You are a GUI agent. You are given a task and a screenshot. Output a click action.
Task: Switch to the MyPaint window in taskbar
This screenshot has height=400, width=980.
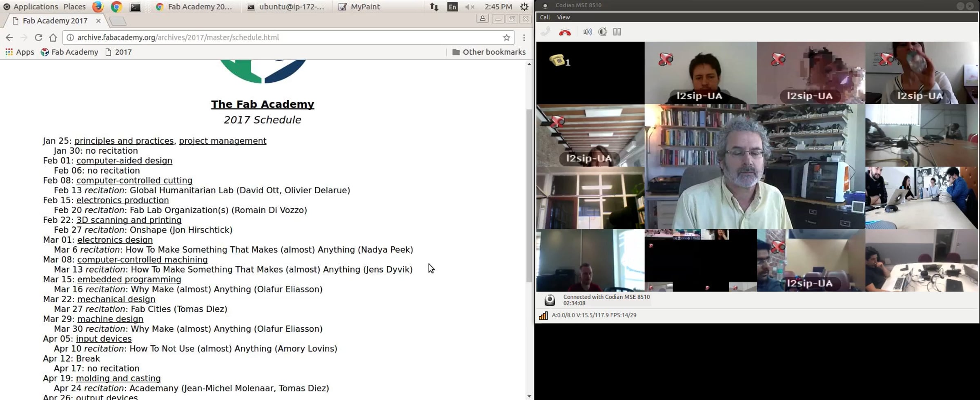359,7
